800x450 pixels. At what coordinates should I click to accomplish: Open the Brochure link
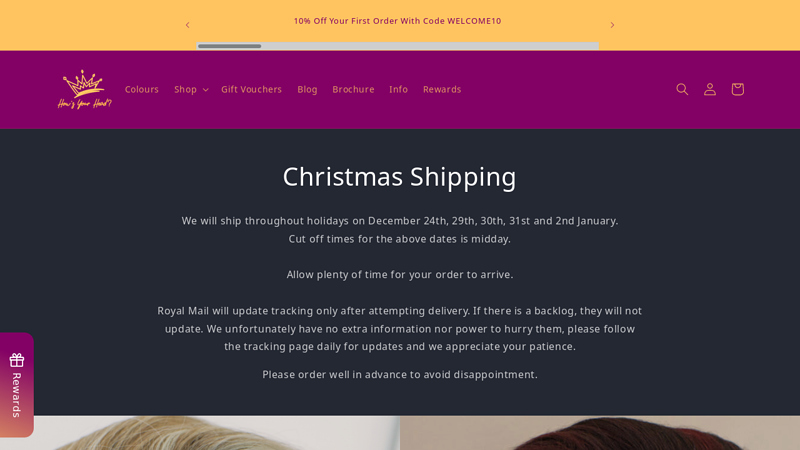point(353,89)
